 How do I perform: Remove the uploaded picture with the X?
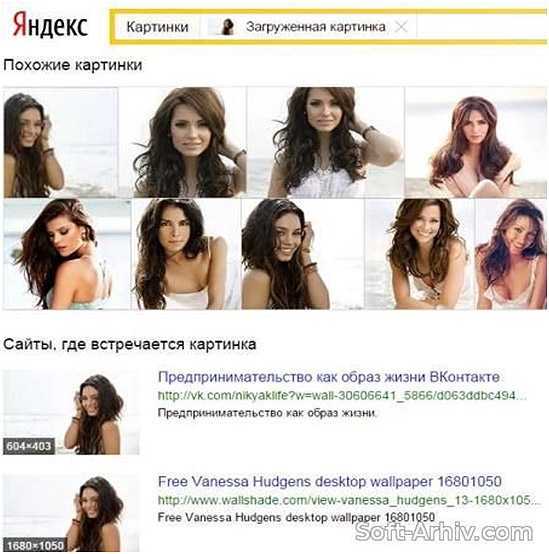[x=401, y=26]
